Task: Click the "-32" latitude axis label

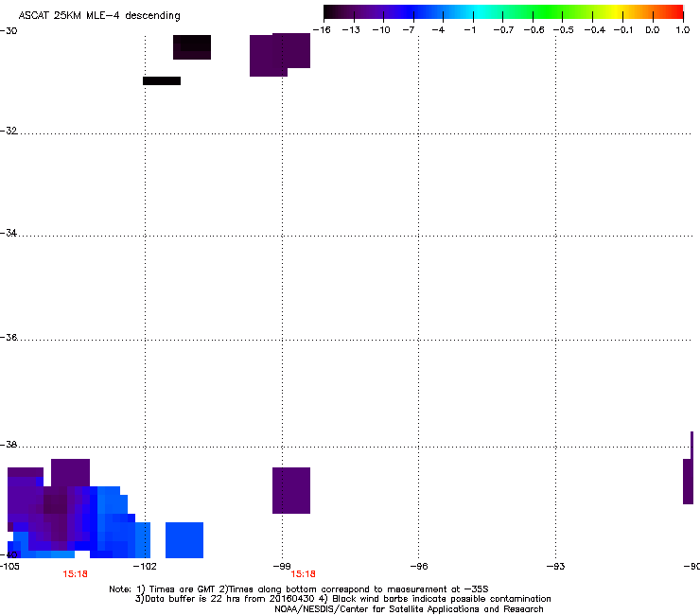Action: point(9,131)
